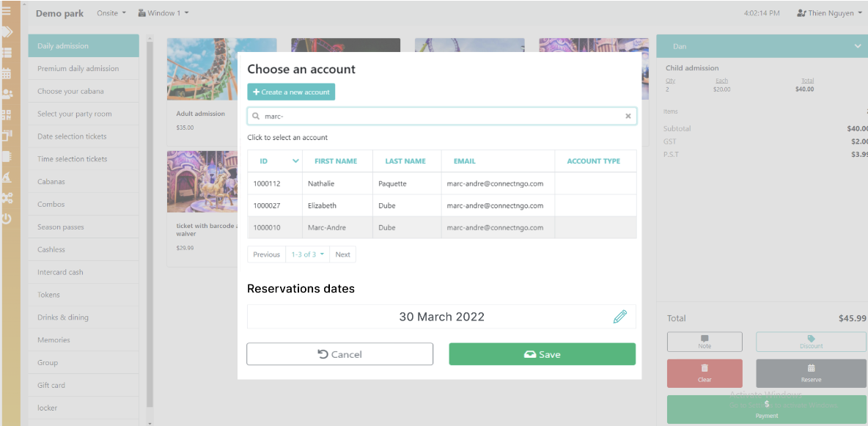Click the magnifier icon in the search box
The width and height of the screenshot is (868, 426).
(256, 116)
